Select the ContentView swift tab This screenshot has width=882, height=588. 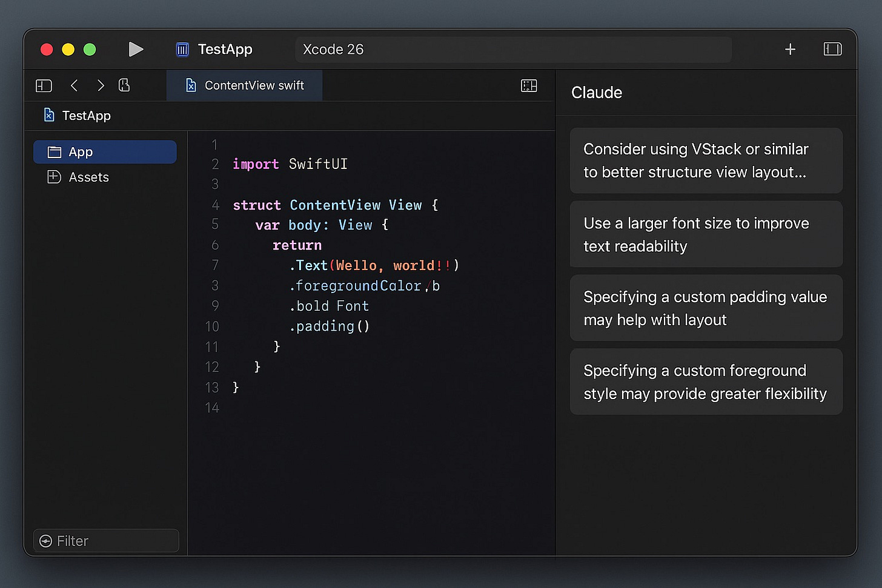point(244,85)
